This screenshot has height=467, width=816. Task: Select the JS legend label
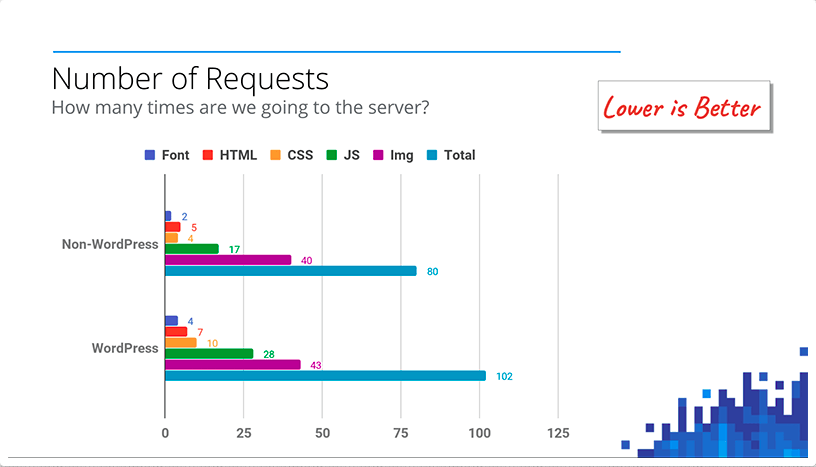[352, 155]
